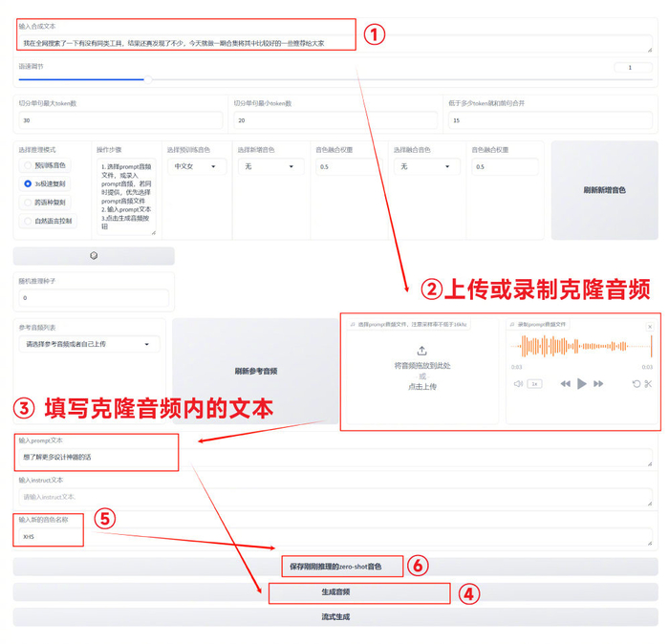The height and width of the screenshot is (644, 669).
Task: Click the speed value box showing 1
Action: tap(633, 68)
